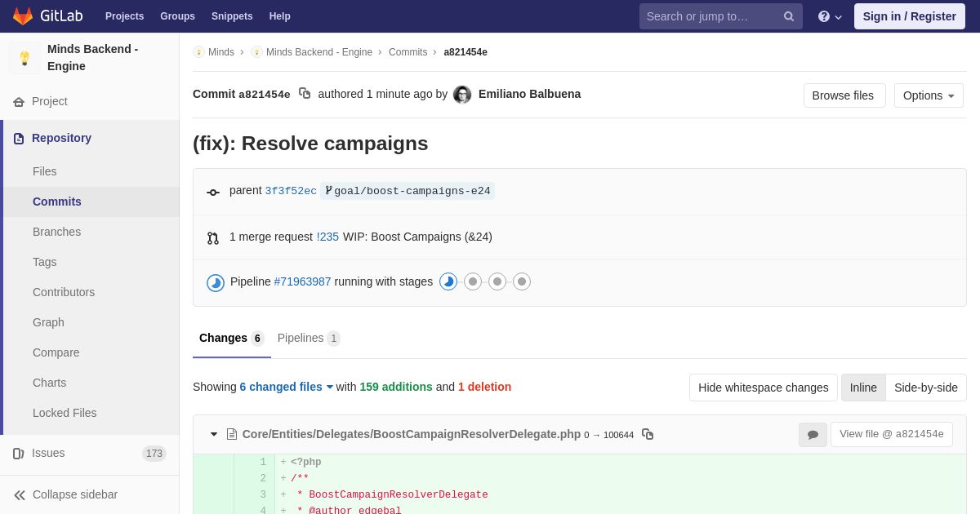The height and width of the screenshot is (514, 980).
Task: Click the Issues count badge 173
Action: (x=154, y=454)
